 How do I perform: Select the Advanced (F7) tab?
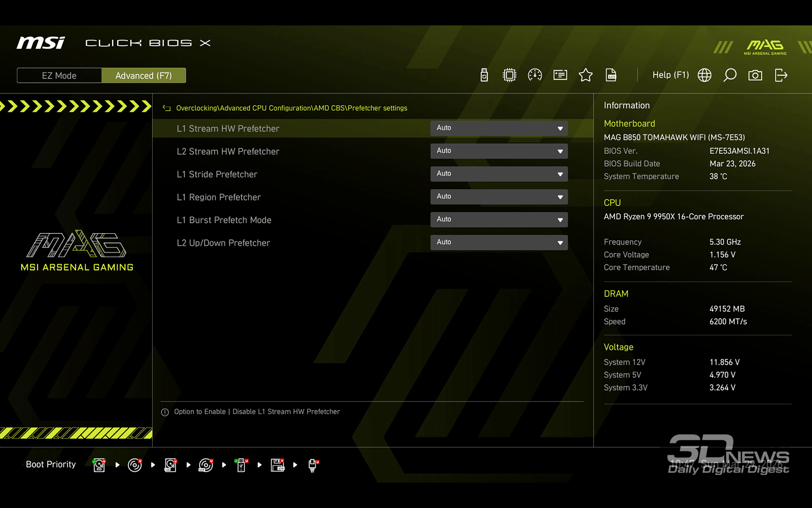144,76
